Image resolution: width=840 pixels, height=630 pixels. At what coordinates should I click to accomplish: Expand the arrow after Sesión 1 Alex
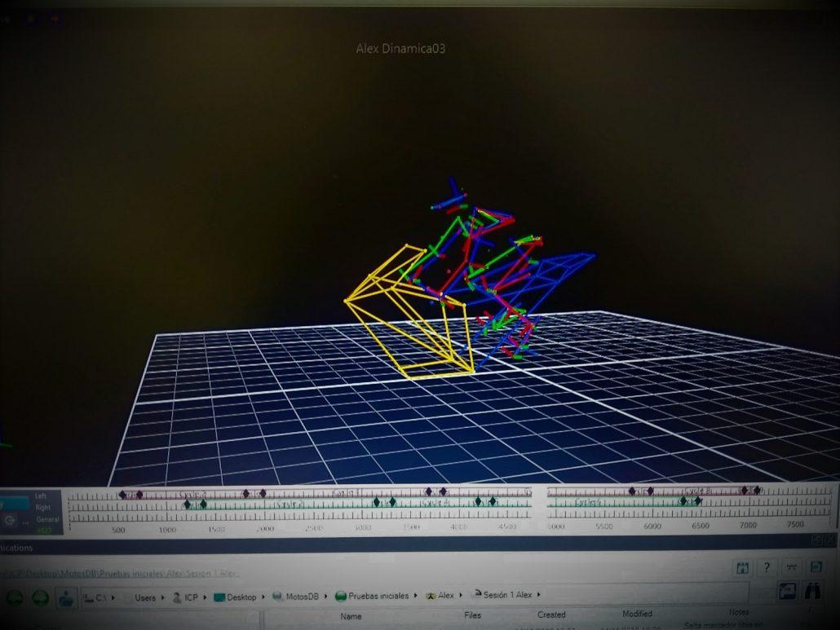539,595
